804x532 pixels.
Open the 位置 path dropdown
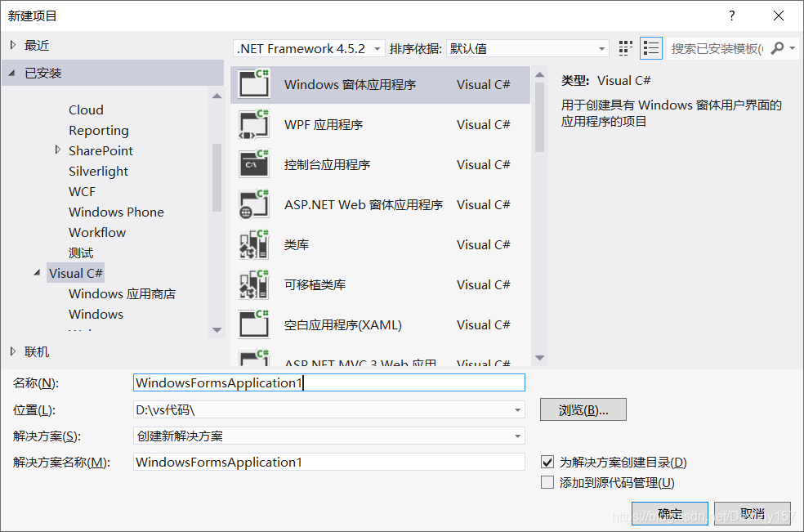coord(517,410)
